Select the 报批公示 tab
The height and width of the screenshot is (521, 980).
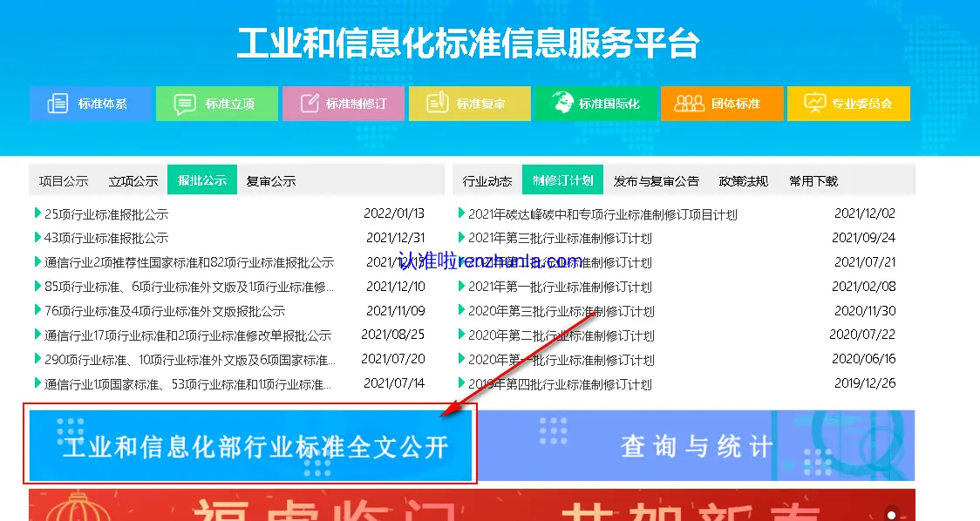[202, 180]
